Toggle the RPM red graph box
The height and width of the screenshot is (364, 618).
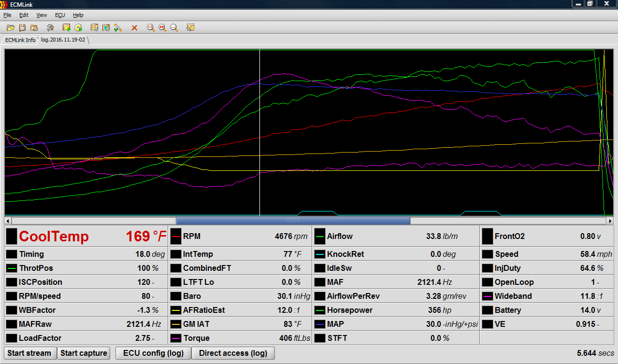pos(175,237)
